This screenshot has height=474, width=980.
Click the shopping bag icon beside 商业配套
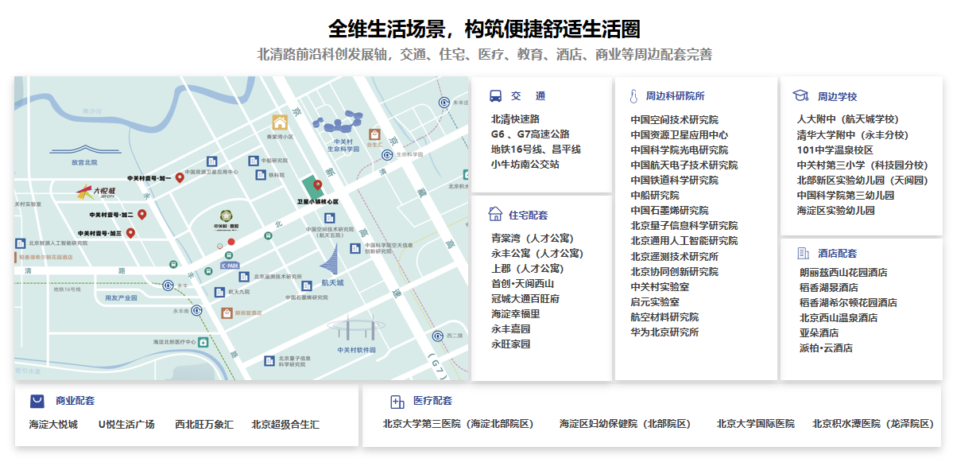[37, 401]
